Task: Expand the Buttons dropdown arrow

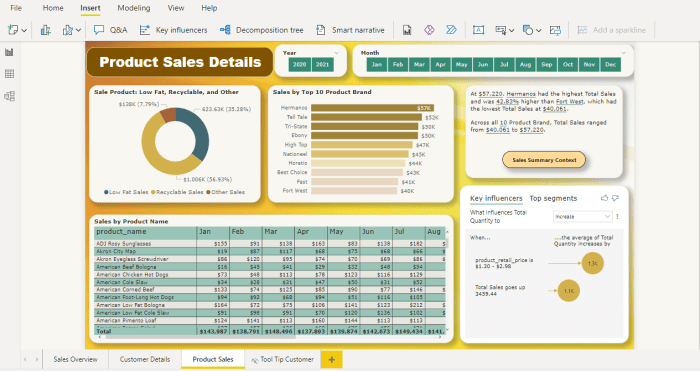Action: tap(512, 30)
